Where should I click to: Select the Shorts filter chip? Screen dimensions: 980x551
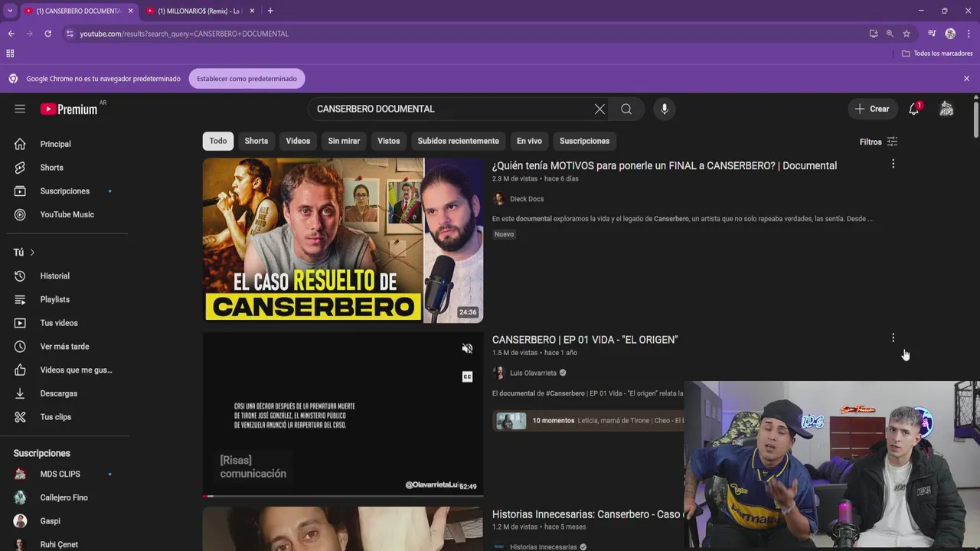[x=256, y=141]
